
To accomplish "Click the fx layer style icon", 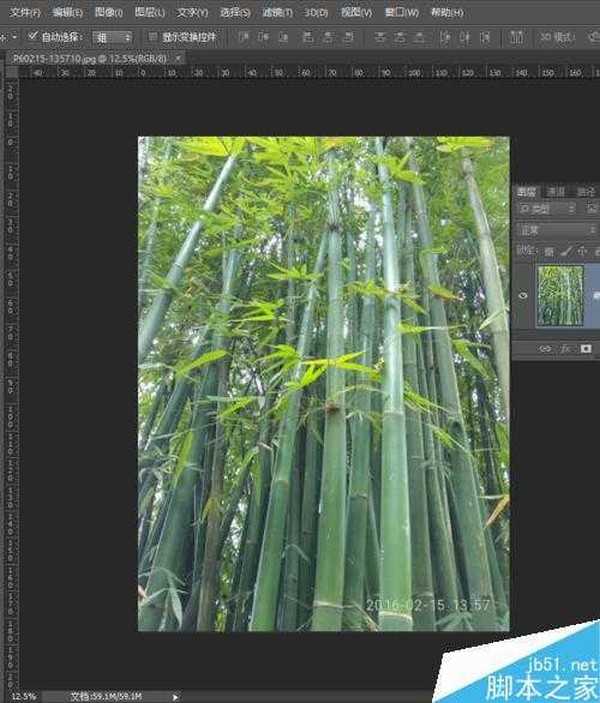I will click(x=566, y=348).
